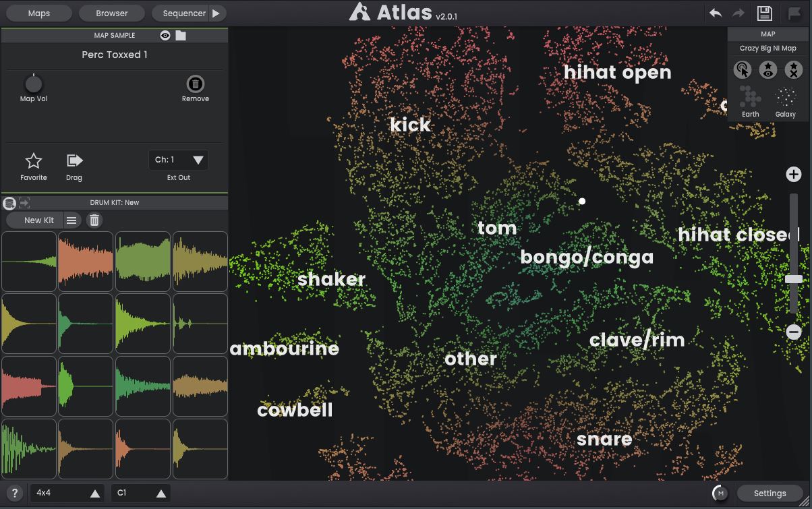Select the third pad in the top row

click(143, 262)
